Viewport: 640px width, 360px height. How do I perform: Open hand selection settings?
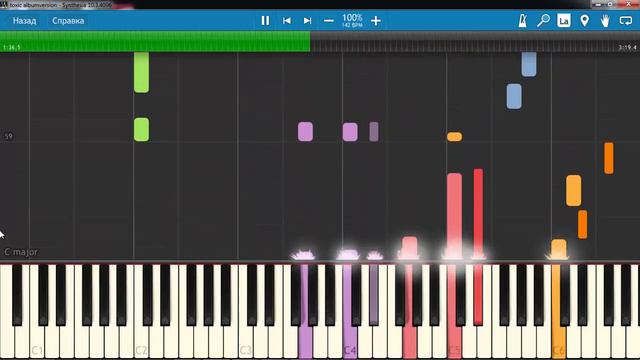point(605,20)
